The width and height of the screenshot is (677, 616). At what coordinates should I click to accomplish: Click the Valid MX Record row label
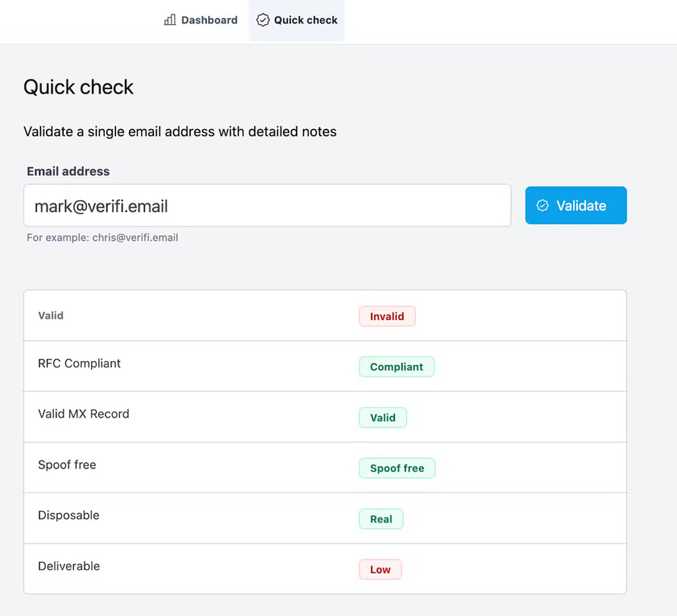pyautogui.click(x=84, y=414)
